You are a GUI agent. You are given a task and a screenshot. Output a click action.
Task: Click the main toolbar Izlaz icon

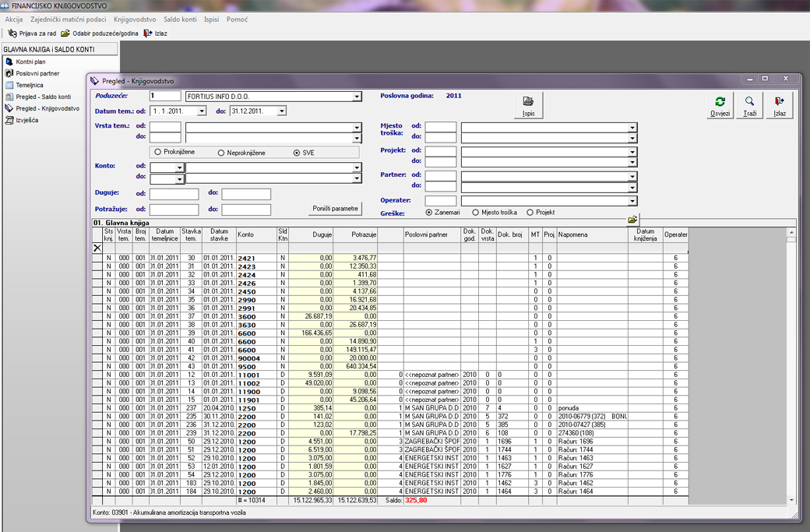(x=148, y=33)
